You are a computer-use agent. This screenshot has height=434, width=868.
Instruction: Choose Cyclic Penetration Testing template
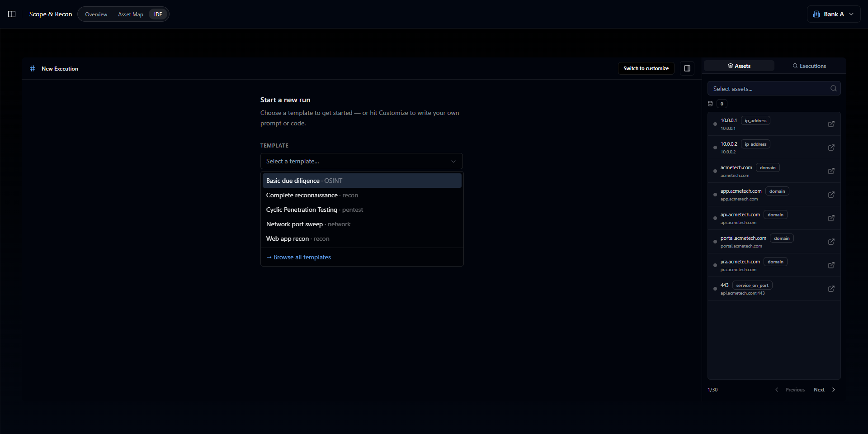[x=362, y=210]
